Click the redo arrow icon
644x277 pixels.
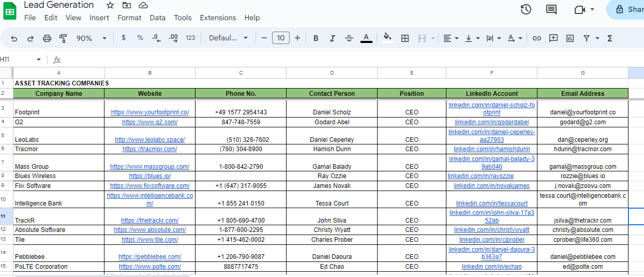tap(30, 38)
